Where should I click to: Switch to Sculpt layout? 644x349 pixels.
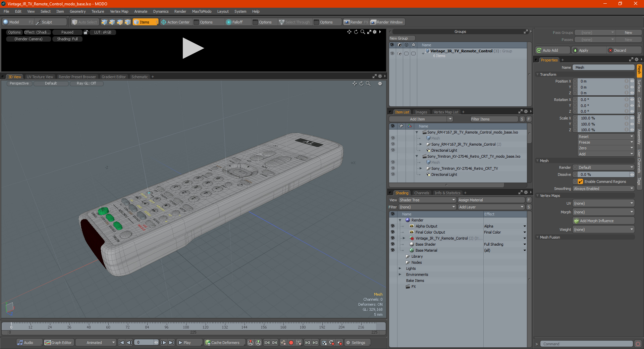point(51,22)
